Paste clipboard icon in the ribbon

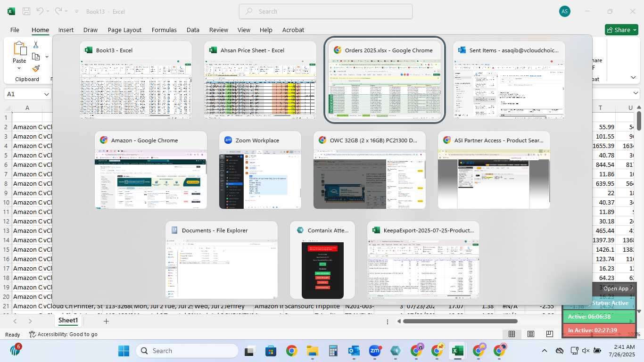coord(19,48)
